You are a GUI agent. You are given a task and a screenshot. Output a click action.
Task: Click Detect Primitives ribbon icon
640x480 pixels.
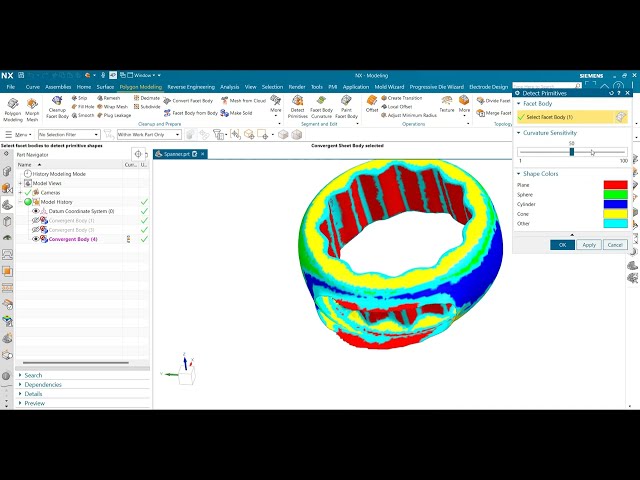click(298, 107)
